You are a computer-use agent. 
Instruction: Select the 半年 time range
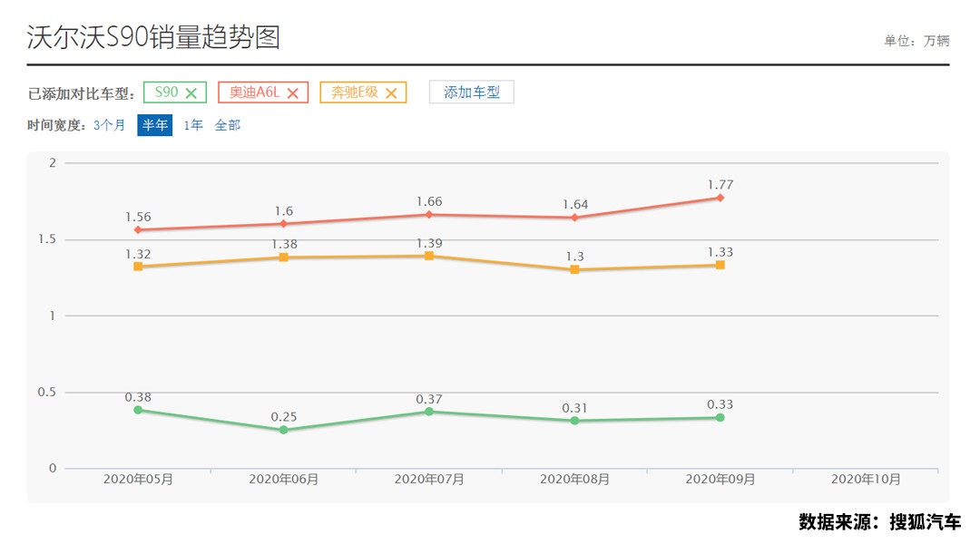click(x=155, y=125)
